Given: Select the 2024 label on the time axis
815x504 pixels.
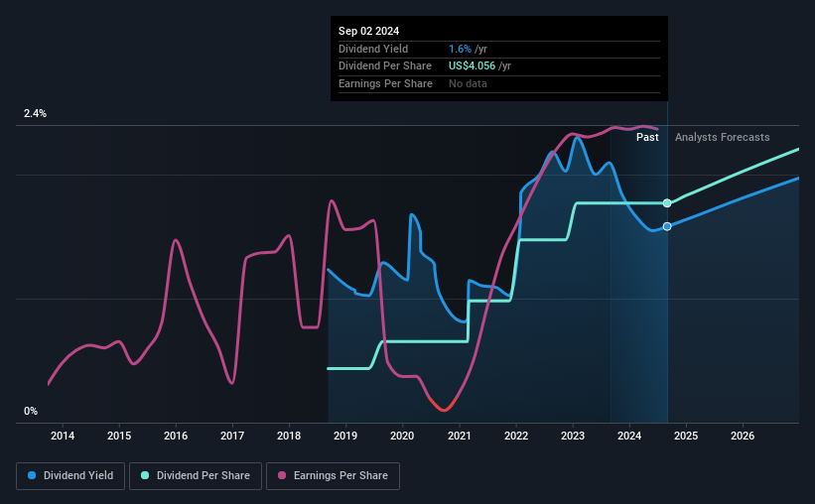Looking at the screenshot, I should click(629, 436).
